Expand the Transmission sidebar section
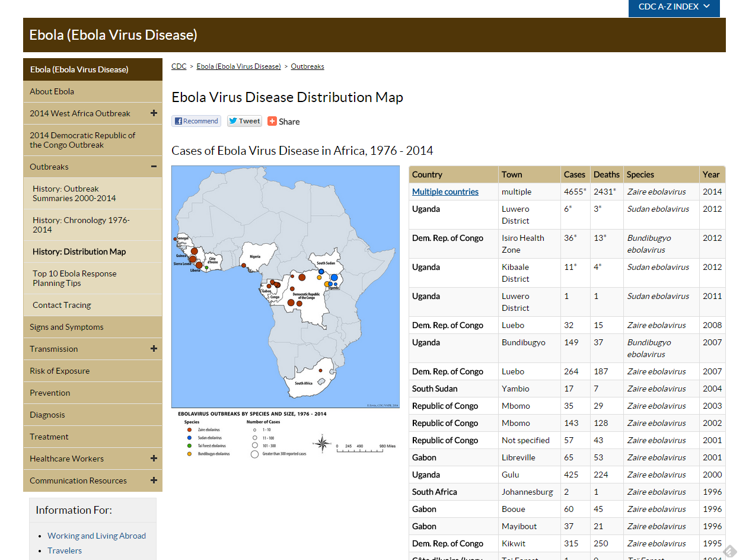The image size is (749, 560). point(154,349)
